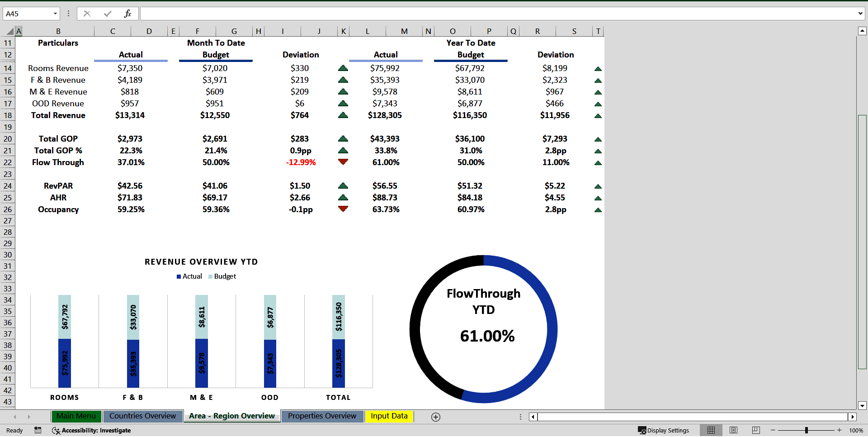Select column T header
This screenshot has height=437, width=868.
[x=598, y=31]
